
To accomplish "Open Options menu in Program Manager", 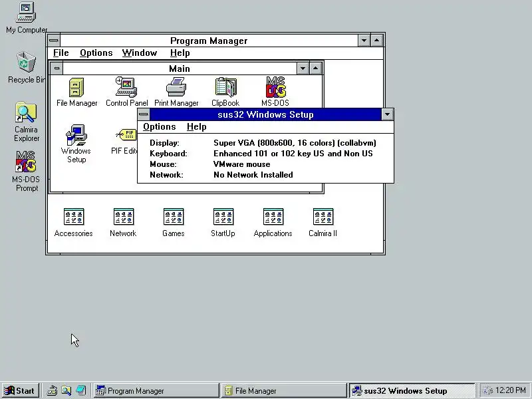I will (x=96, y=53).
